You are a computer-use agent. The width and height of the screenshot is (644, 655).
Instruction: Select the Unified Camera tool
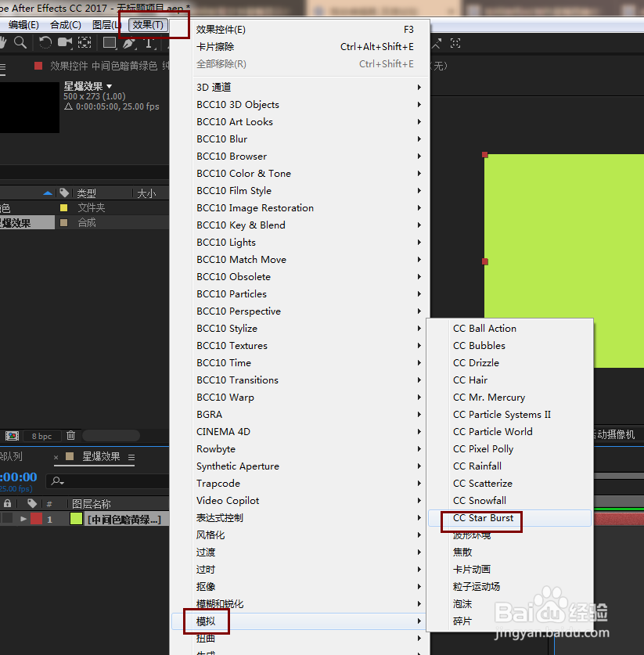[65, 42]
